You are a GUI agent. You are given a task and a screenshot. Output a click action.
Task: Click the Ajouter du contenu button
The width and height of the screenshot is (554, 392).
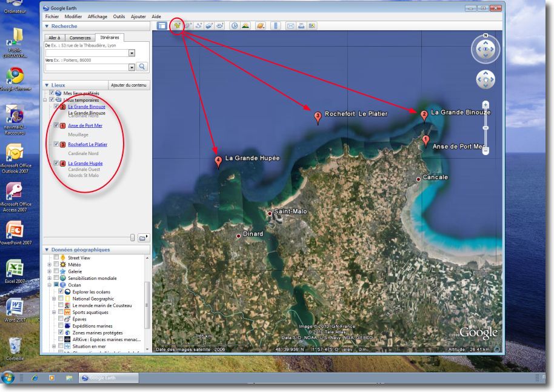(128, 85)
